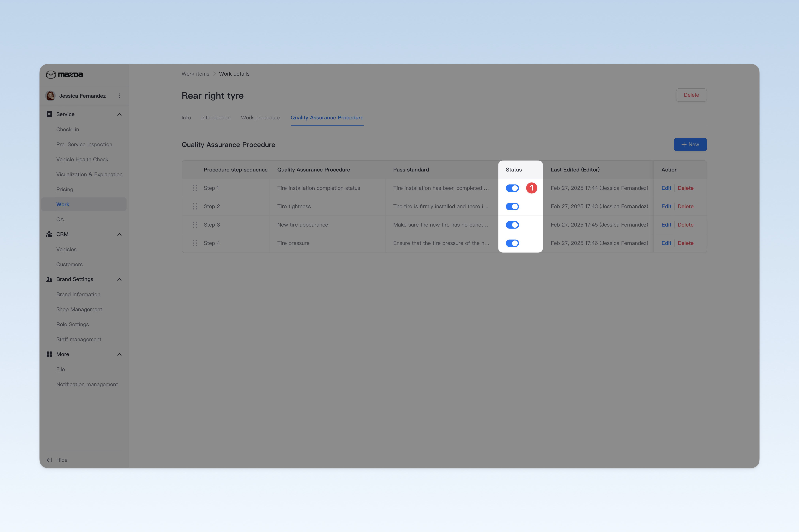Open Check-in in the sidebar
This screenshot has height=532, width=799.
[68, 129]
